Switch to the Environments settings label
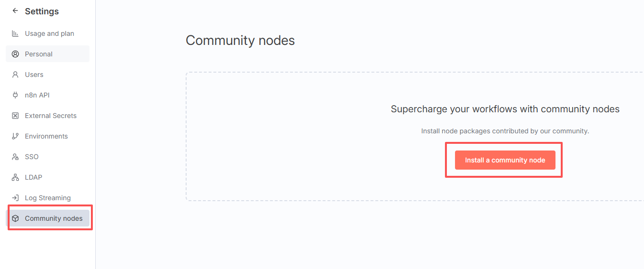Screen dimensions: 644x269 click(x=46, y=136)
